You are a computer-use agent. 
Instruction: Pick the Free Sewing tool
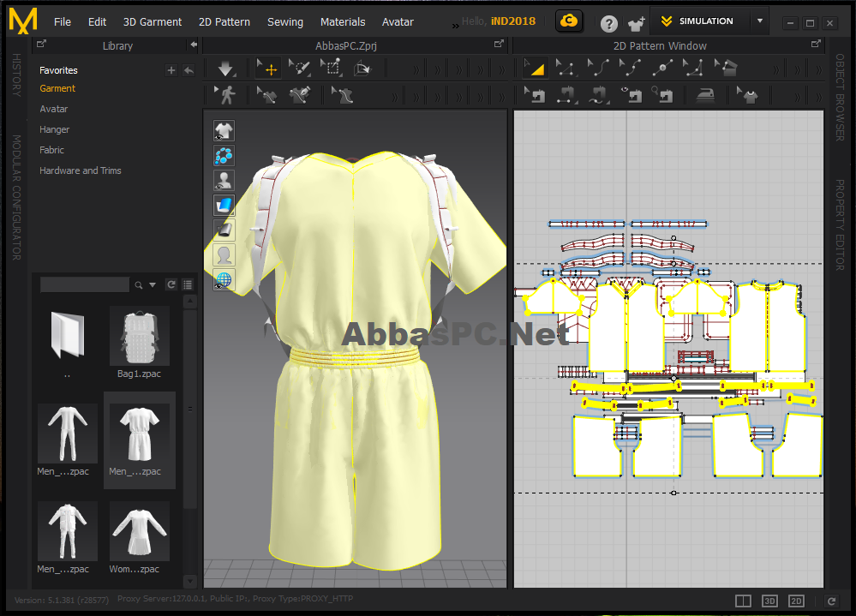click(x=598, y=95)
